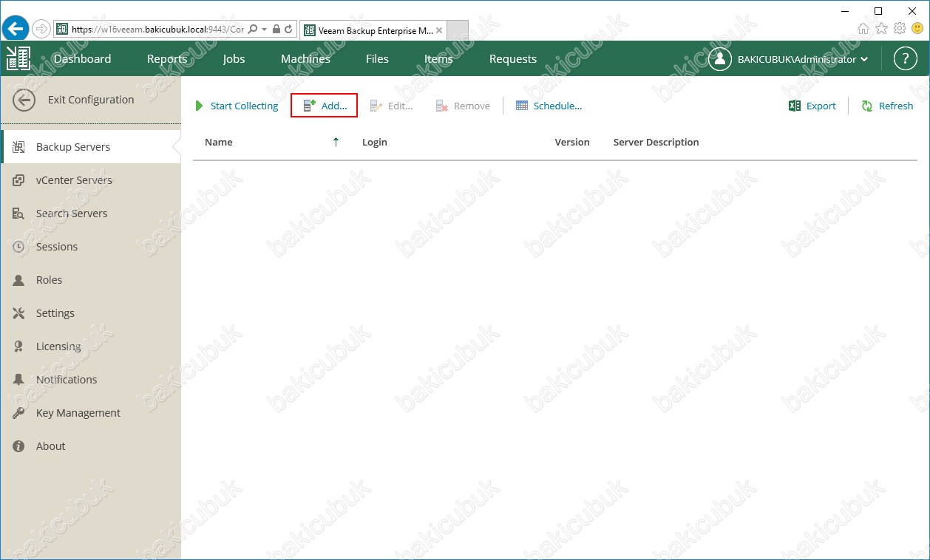
Task: Click the smiley feedback icon
Action: click(x=917, y=29)
